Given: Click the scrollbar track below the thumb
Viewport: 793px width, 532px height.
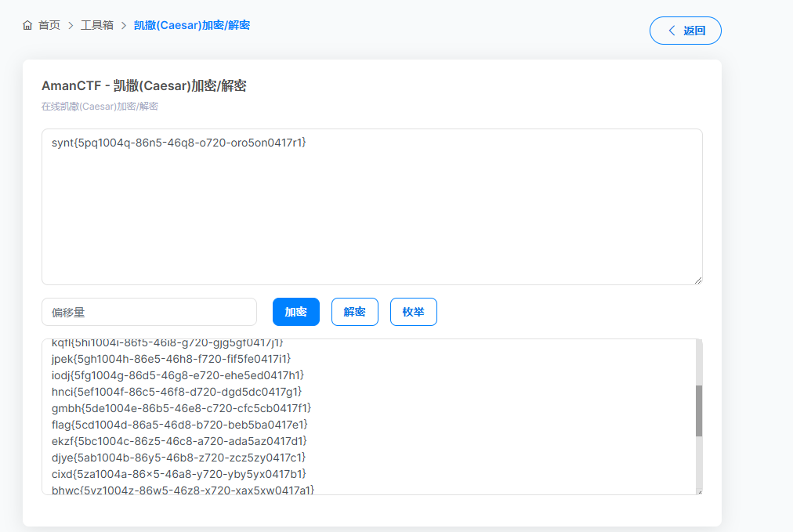Looking at the screenshot, I should 698,462.
